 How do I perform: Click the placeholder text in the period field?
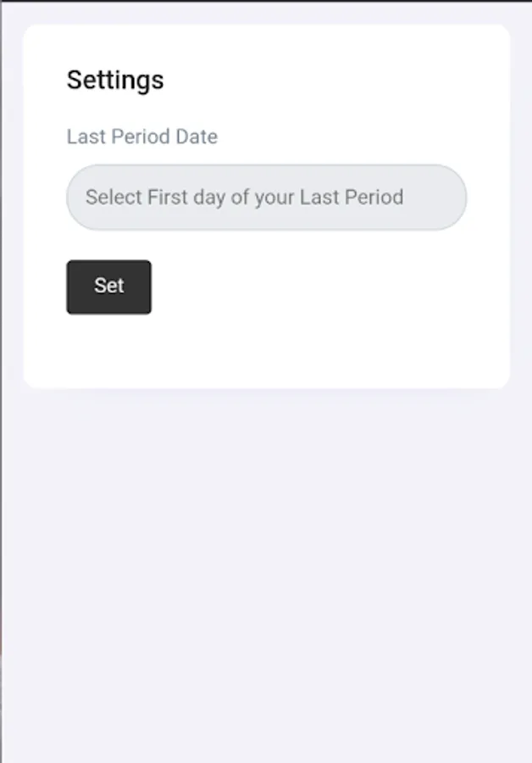coord(244,198)
